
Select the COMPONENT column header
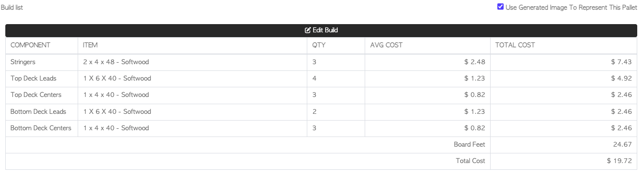pyautogui.click(x=30, y=45)
